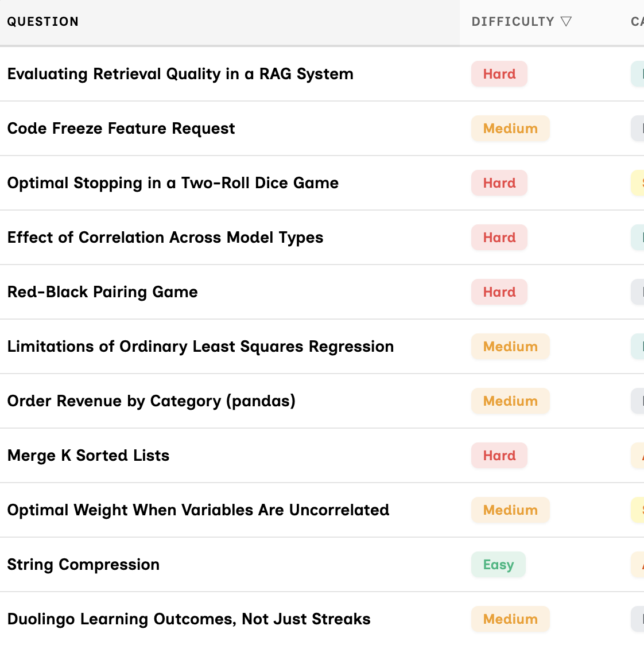Image resolution: width=644 pixels, height=645 pixels.
Task: Click Hard badge on the RAG System row
Action: pos(499,74)
